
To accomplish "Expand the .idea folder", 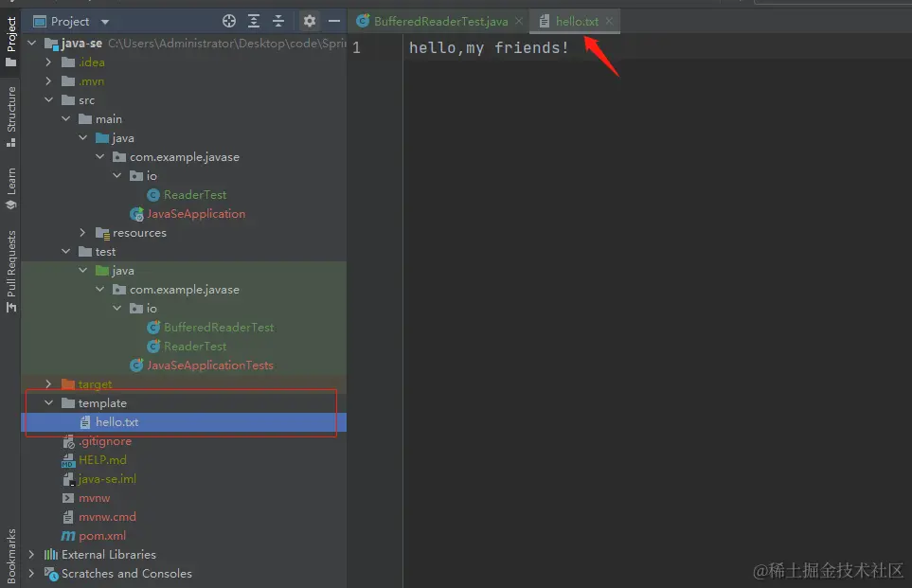I will (x=49, y=62).
